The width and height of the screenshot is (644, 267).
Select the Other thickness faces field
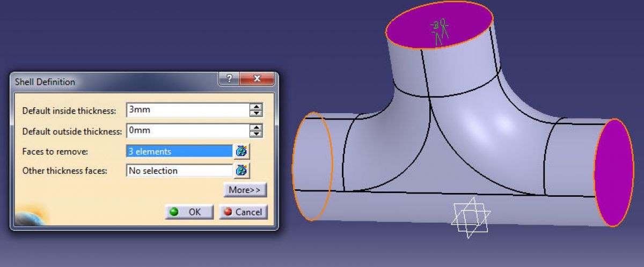point(179,170)
